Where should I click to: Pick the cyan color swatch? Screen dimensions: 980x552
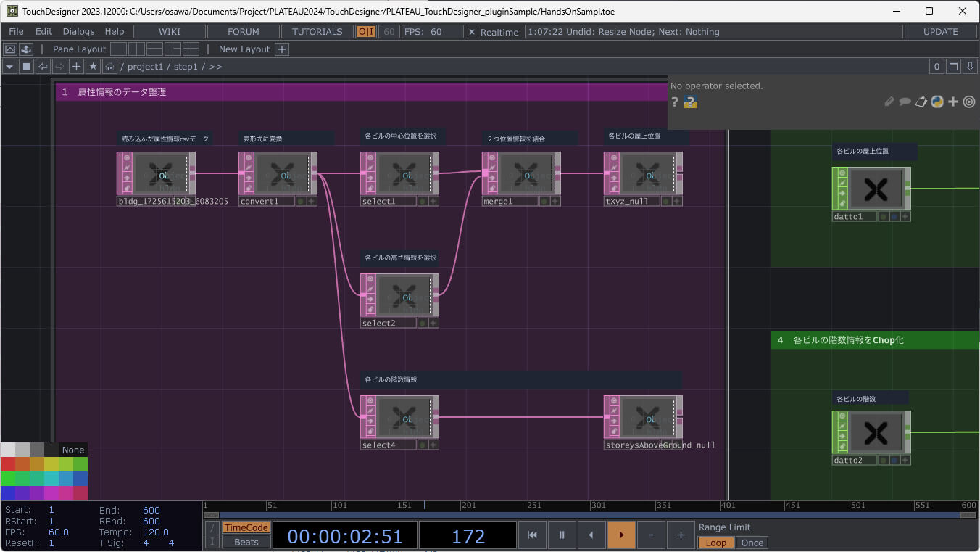pyautogui.click(x=51, y=479)
